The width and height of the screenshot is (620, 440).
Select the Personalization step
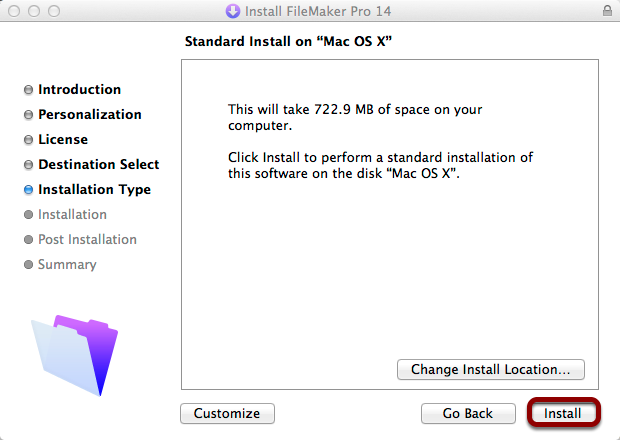pos(90,114)
